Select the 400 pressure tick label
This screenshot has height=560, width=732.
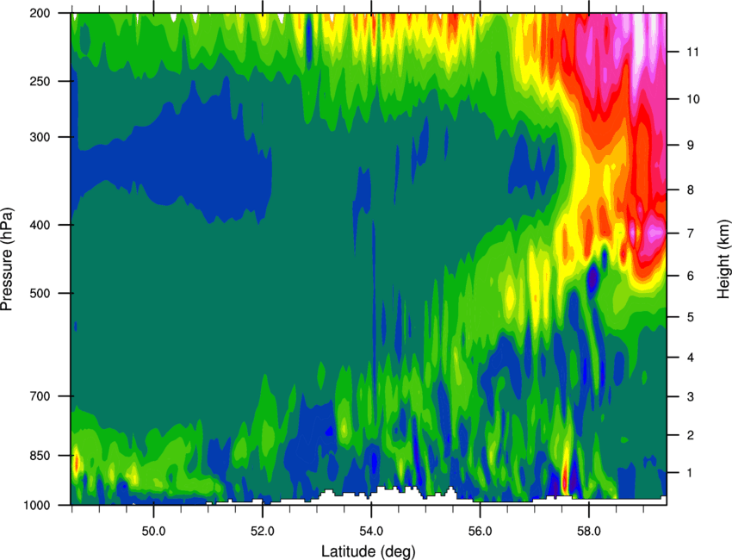[x=40, y=225]
